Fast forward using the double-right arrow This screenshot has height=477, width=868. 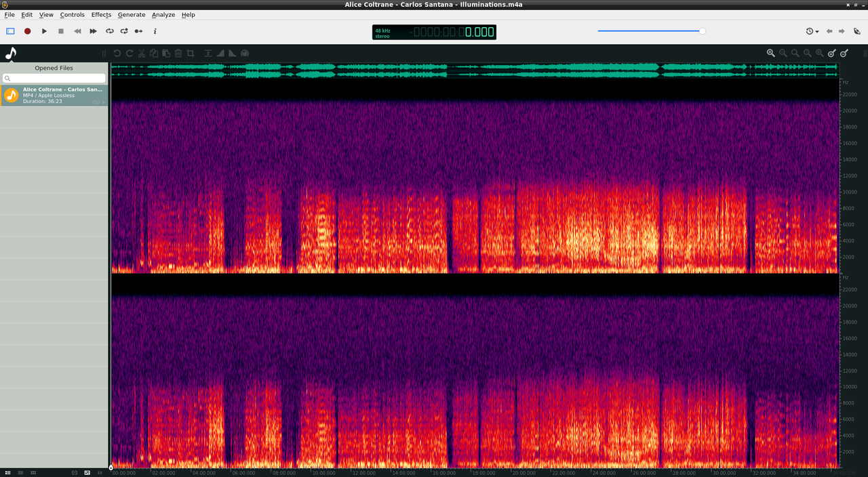[x=94, y=31]
